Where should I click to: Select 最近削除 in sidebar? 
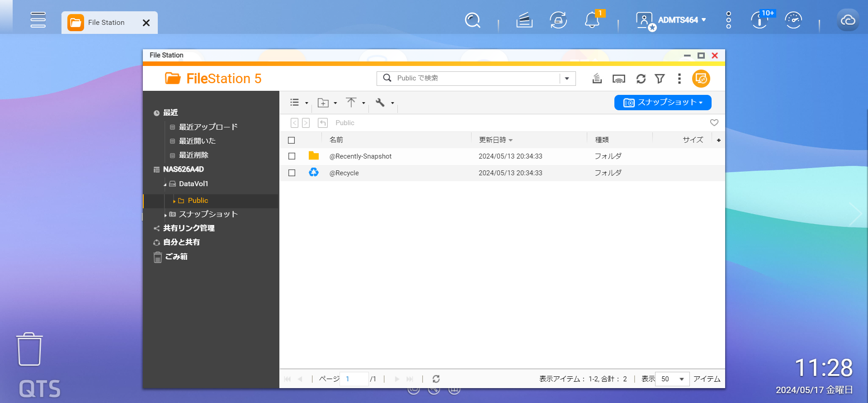coord(193,155)
